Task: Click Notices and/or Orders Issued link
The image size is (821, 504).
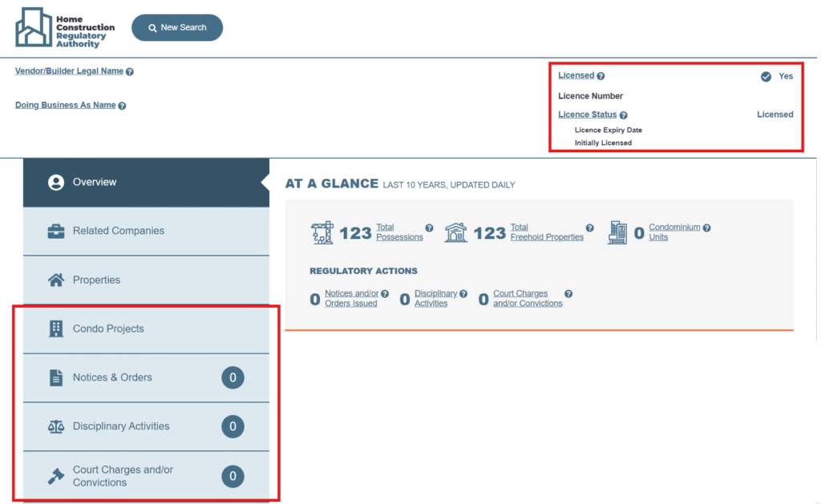Action: click(x=351, y=299)
